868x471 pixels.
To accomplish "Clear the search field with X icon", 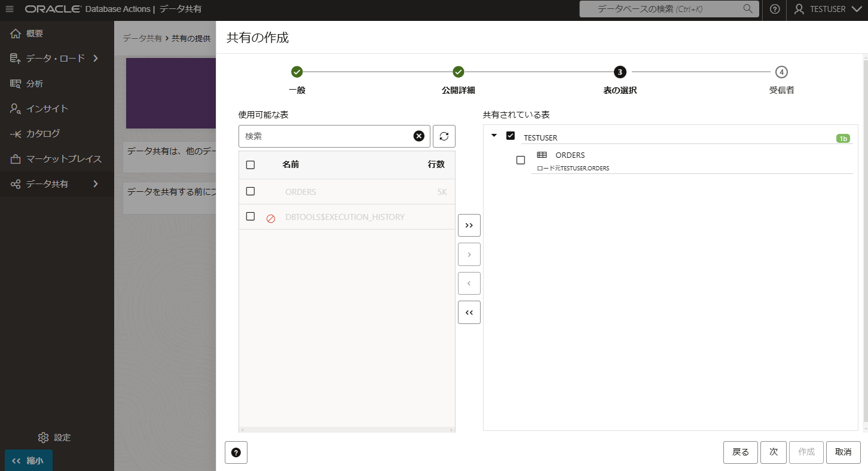I will point(419,136).
